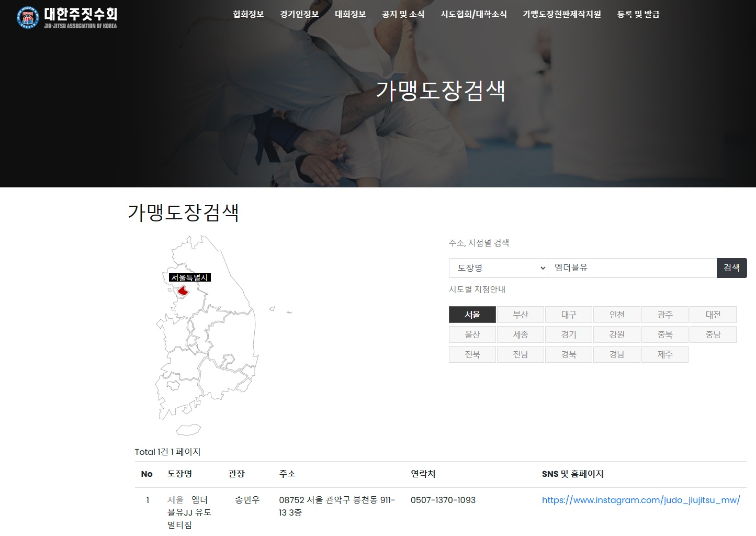The image size is (756, 536).
Task: Open the 대회정보 menu
Action: tap(350, 14)
